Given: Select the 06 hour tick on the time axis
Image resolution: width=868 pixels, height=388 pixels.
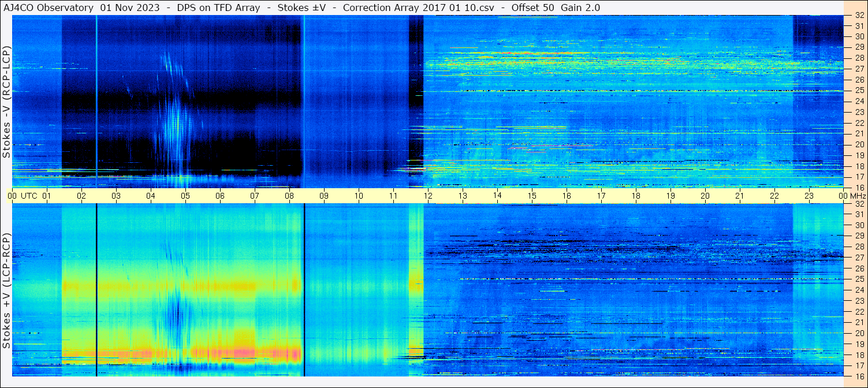Looking at the screenshot, I should coord(220,196).
